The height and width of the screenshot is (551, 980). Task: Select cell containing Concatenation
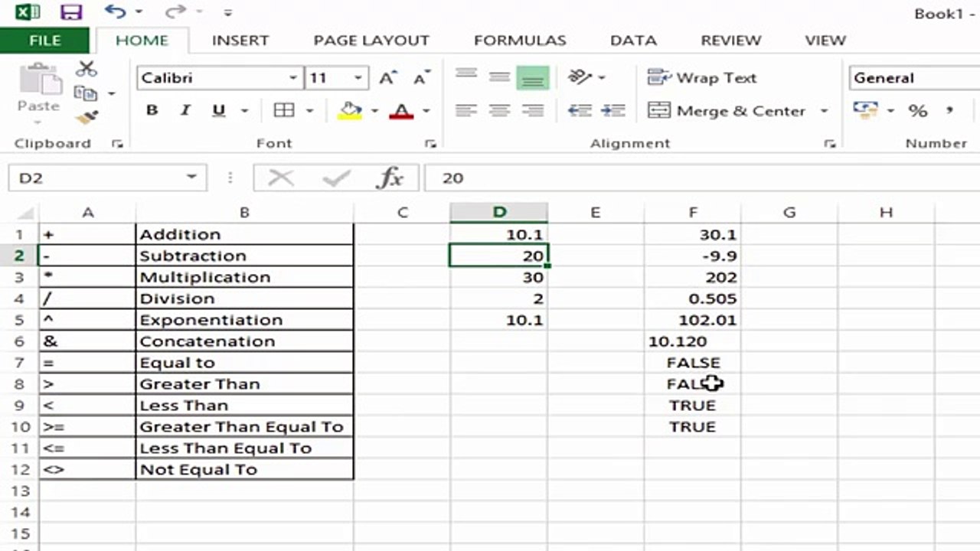pos(244,341)
